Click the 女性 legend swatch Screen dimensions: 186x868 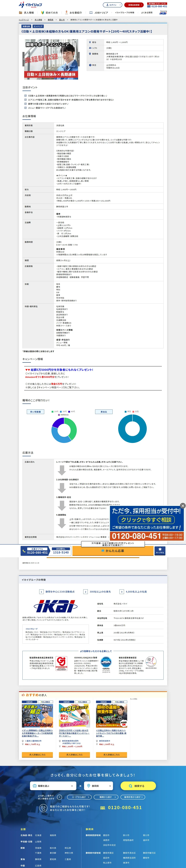point(133,411)
